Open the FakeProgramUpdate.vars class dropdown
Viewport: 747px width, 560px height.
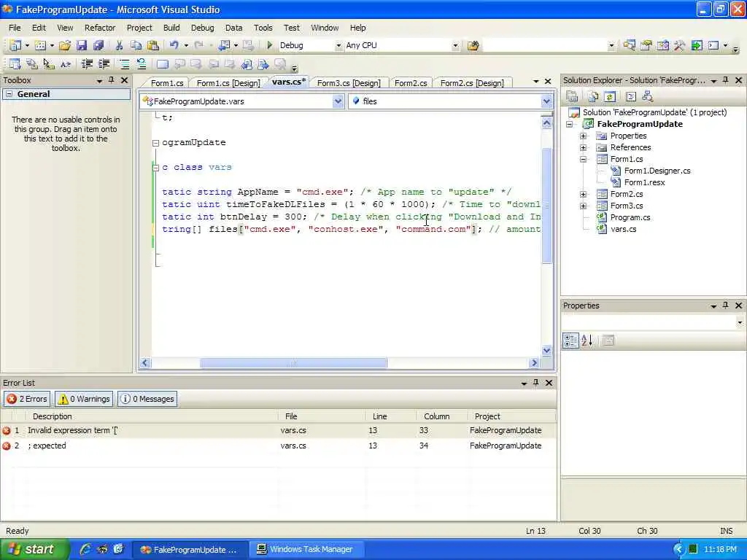click(338, 101)
